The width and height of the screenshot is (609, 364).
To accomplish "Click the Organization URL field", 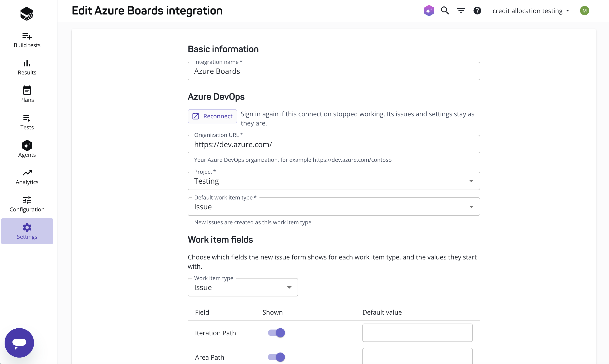I will point(333,144).
